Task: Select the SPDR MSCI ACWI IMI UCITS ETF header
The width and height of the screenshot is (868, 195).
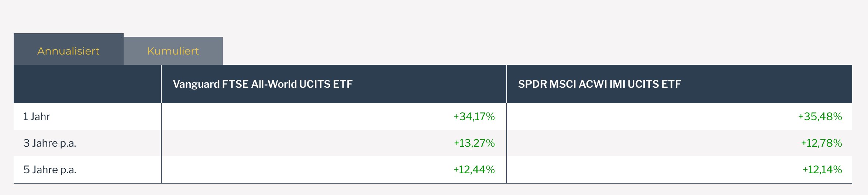Action: [599, 84]
